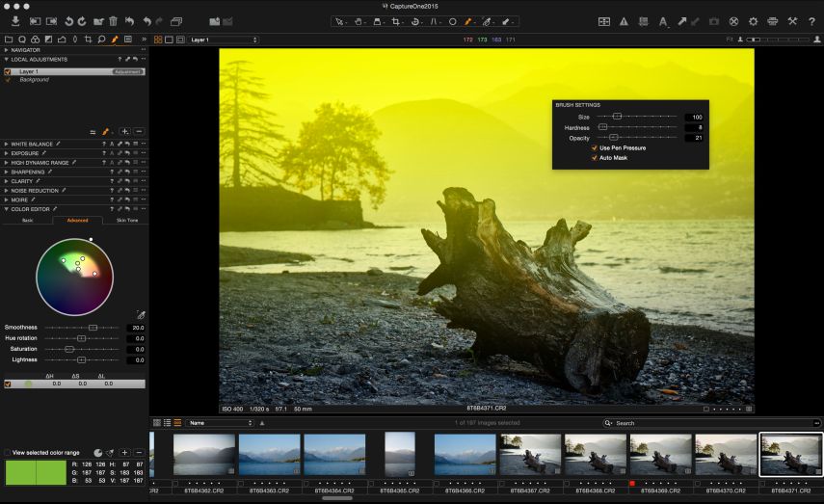This screenshot has height=504, width=824.
Task: Expand the Clarity panel
Action: point(7,181)
